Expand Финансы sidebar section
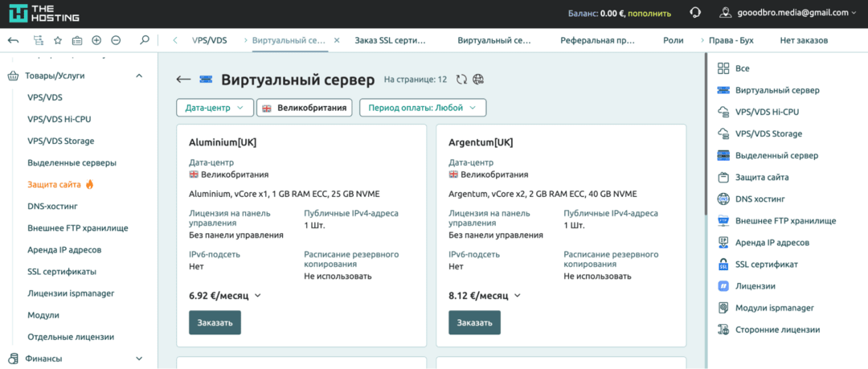The image size is (868, 369). [139, 359]
